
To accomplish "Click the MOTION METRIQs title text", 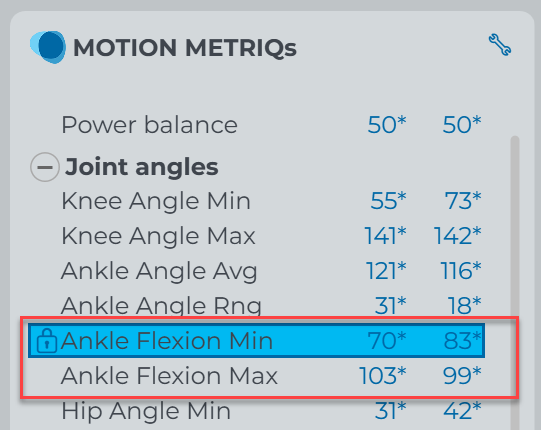I will [x=185, y=47].
